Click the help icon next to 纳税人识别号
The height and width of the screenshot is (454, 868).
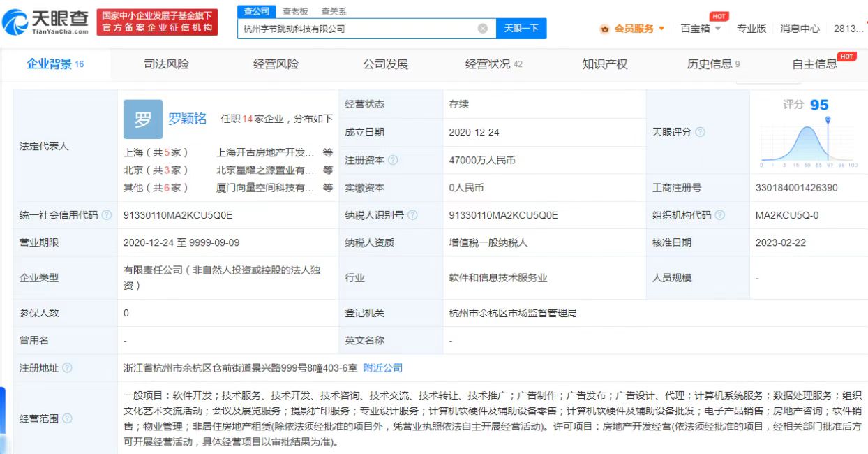412,215
